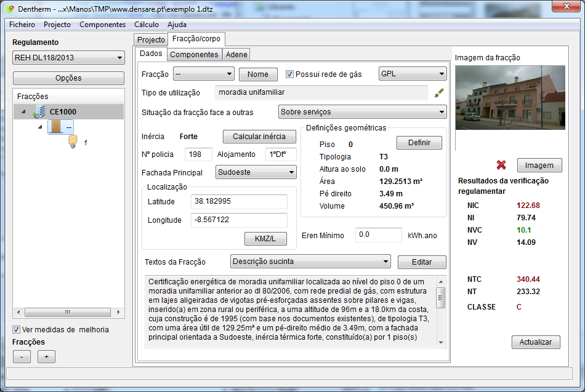Click the Calcular inércia button
The image size is (585, 392).
tap(259, 136)
